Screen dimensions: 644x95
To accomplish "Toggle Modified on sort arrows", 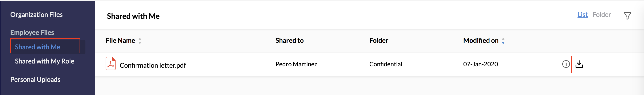I will point(503,41).
